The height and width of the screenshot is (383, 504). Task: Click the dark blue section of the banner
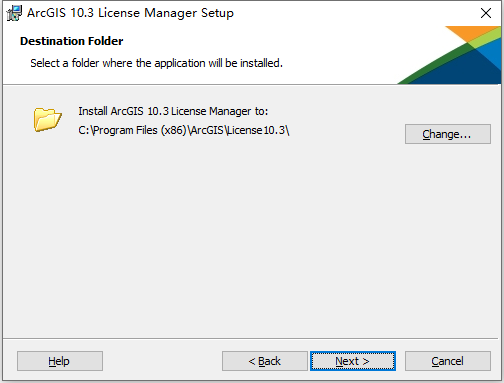[467, 70]
